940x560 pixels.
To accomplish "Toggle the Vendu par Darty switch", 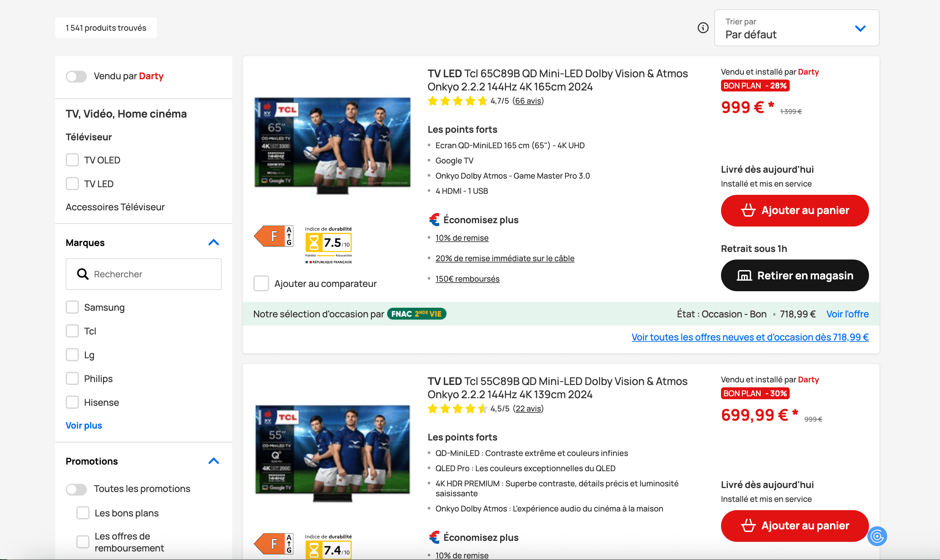I will [76, 77].
